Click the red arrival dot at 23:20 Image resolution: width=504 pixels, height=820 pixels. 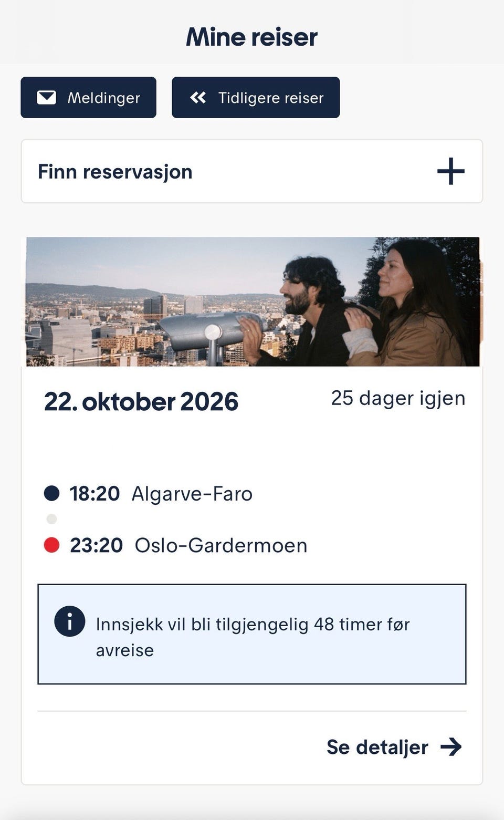pyautogui.click(x=51, y=545)
